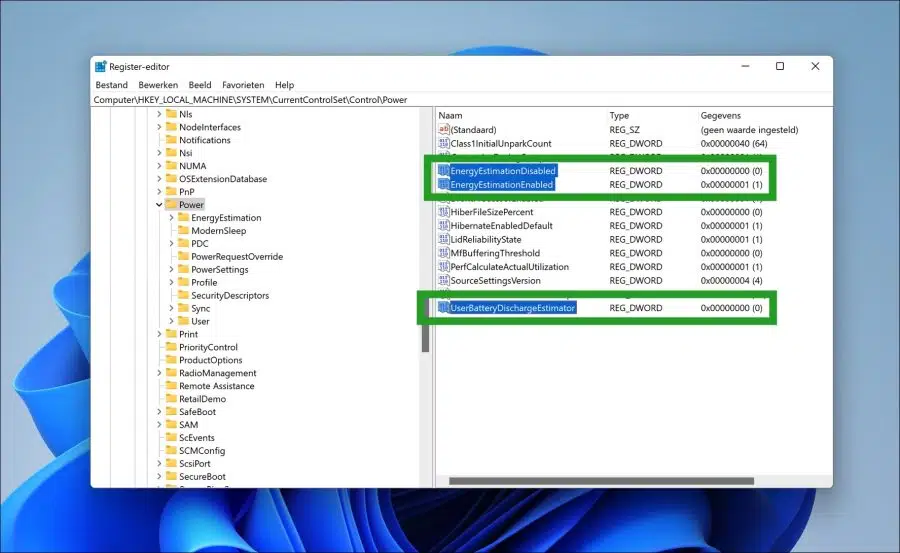The width and height of the screenshot is (900, 553).
Task: Expand the Nls key
Action: tap(159, 114)
